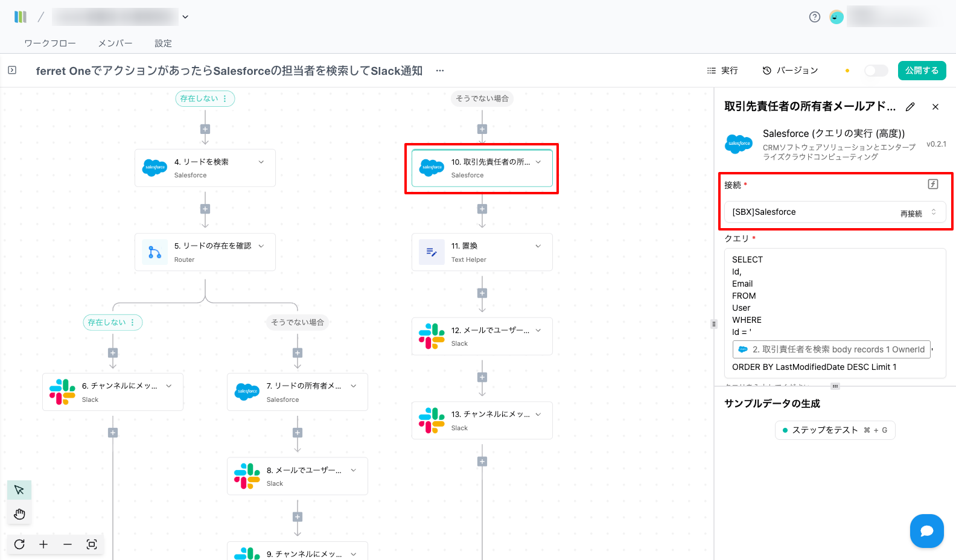Switch to the ワークフロー tab

[50, 43]
